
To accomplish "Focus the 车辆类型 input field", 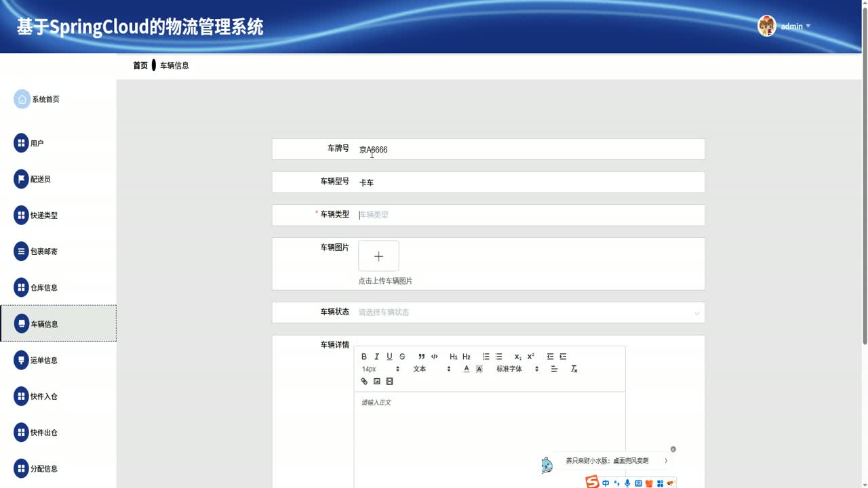I will coord(529,215).
